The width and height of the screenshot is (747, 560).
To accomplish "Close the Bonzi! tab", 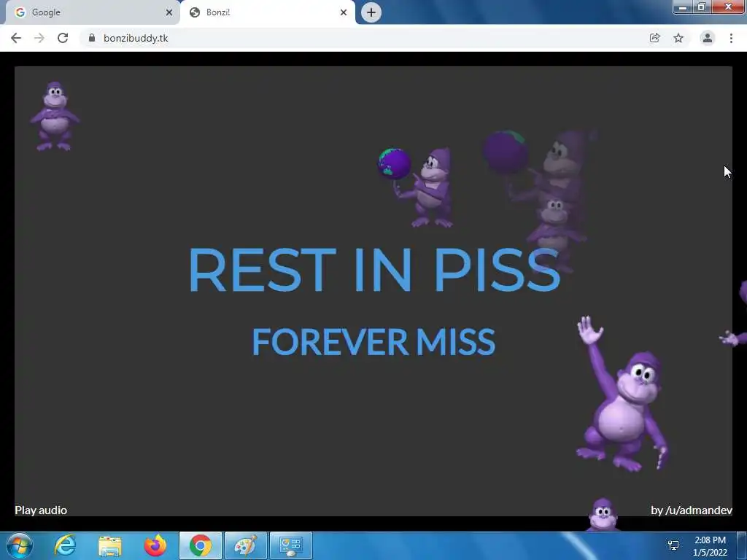I will (x=344, y=12).
